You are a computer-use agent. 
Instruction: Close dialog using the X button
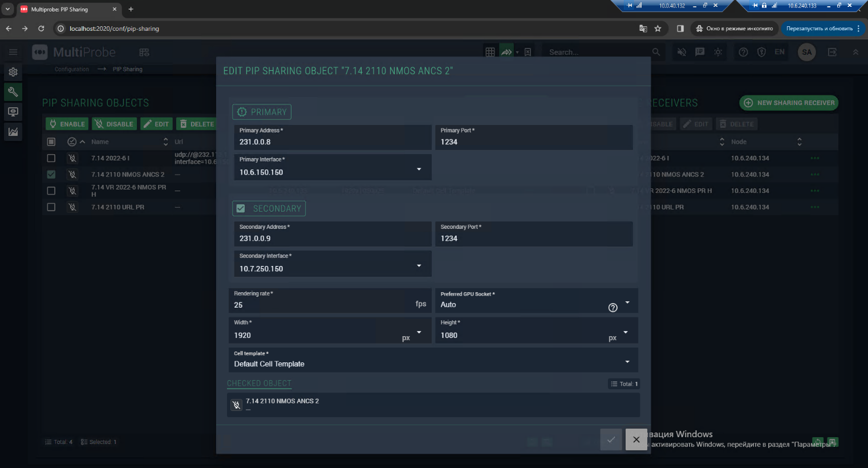pyautogui.click(x=636, y=439)
